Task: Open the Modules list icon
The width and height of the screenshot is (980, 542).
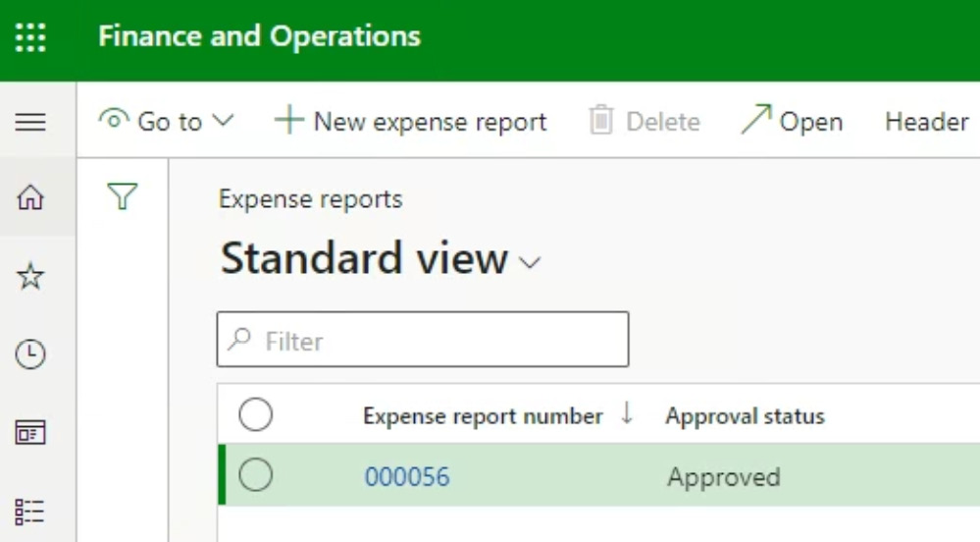Action: 30,512
